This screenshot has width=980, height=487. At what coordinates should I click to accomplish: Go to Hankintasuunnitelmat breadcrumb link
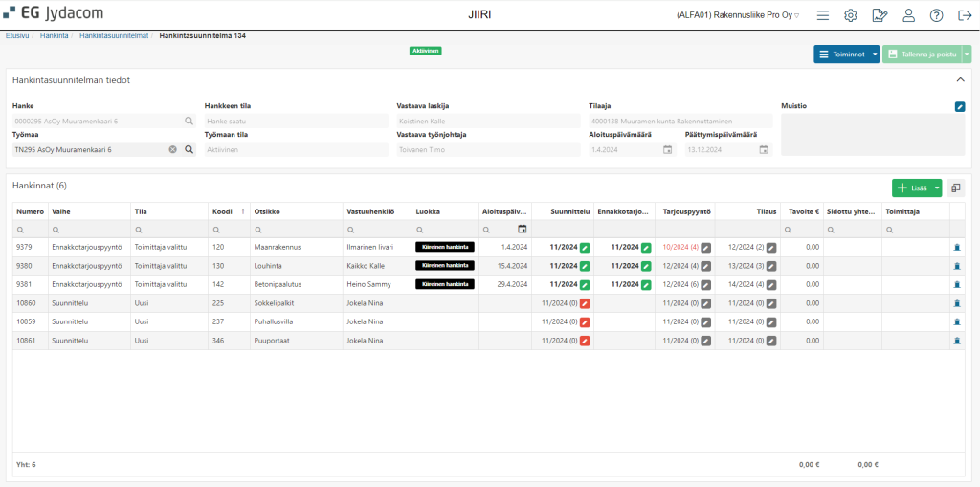pos(114,36)
